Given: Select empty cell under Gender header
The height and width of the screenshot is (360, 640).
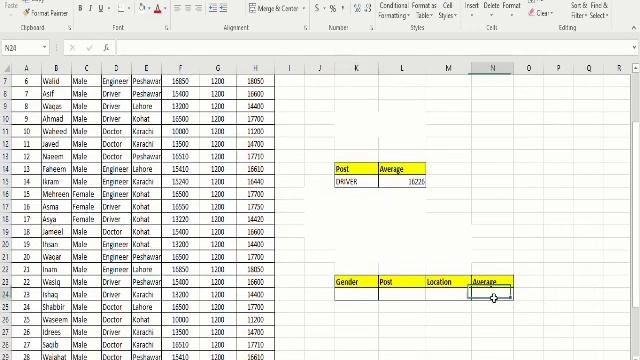Looking at the screenshot, I should tap(356, 294).
